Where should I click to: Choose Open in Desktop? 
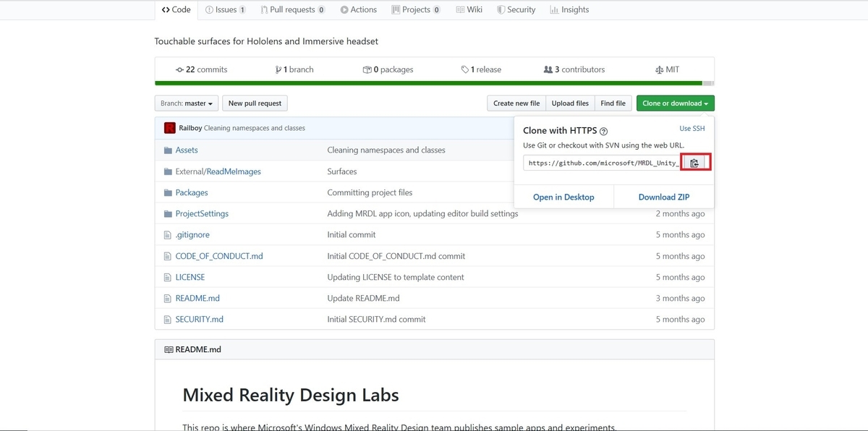(563, 197)
